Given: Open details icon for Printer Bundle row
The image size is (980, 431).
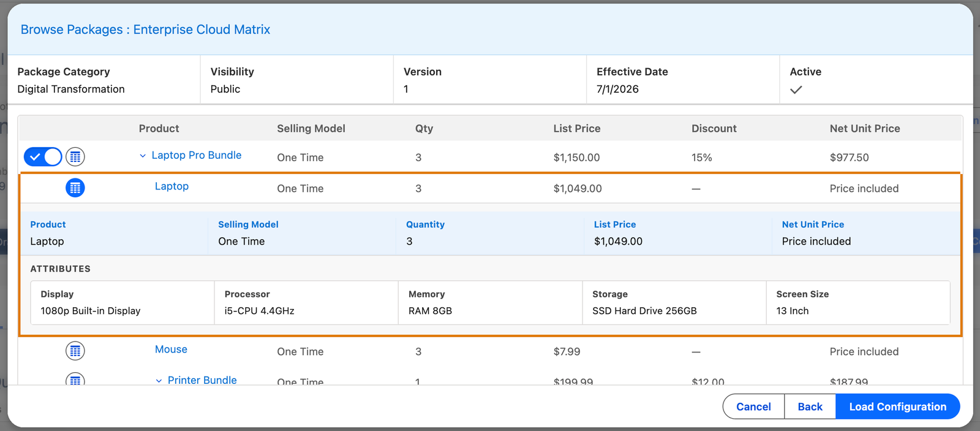Looking at the screenshot, I should 75,379.
